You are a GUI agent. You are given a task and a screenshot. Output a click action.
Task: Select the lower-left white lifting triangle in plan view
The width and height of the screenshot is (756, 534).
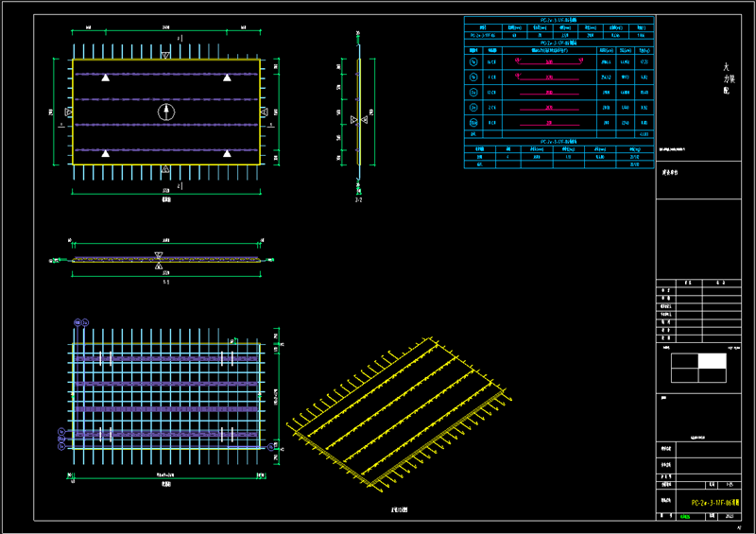point(106,153)
